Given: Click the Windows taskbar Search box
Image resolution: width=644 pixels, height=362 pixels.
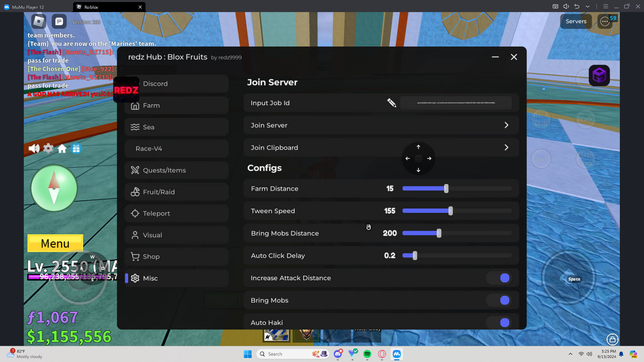Looking at the screenshot, I should tap(293, 354).
